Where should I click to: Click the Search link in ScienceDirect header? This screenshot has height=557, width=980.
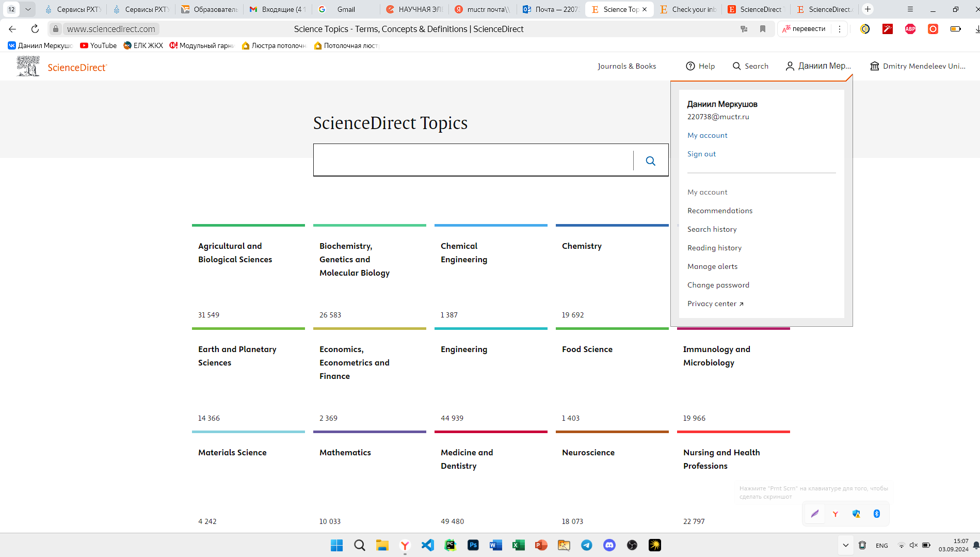(750, 66)
